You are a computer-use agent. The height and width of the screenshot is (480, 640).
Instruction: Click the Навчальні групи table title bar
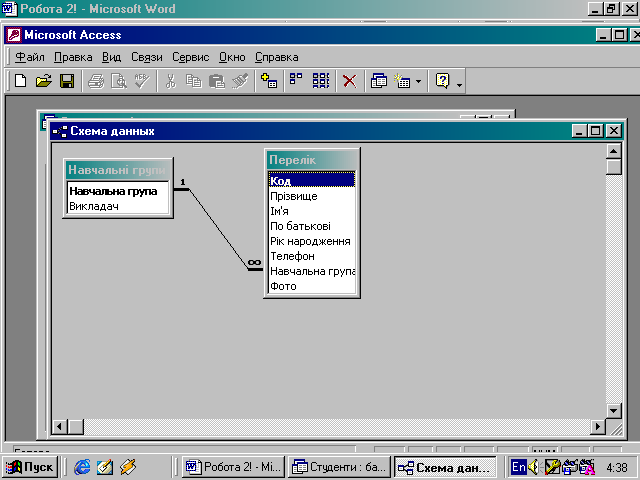(118, 169)
